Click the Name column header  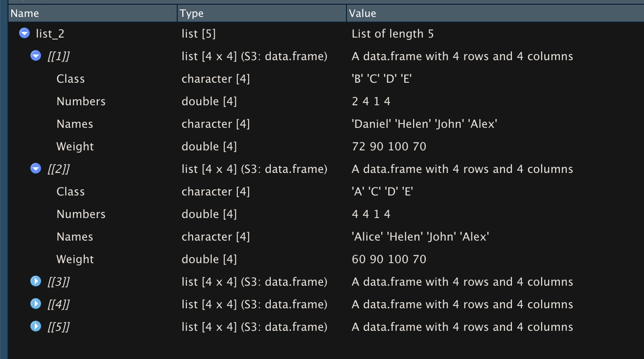click(x=24, y=14)
